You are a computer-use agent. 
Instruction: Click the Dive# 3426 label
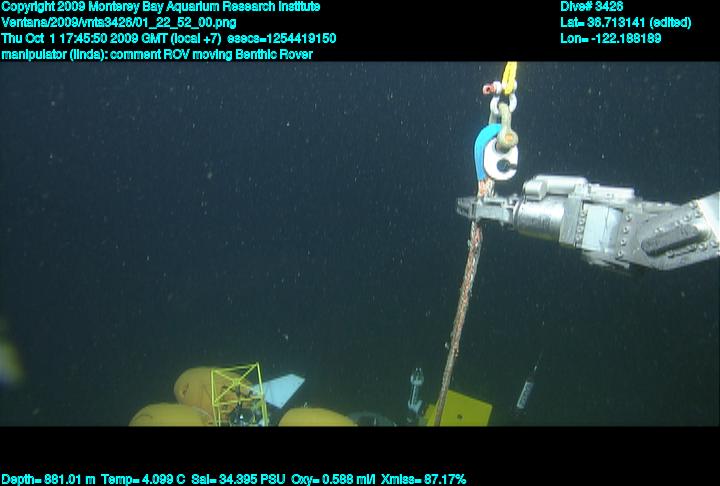(x=592, y=6)
